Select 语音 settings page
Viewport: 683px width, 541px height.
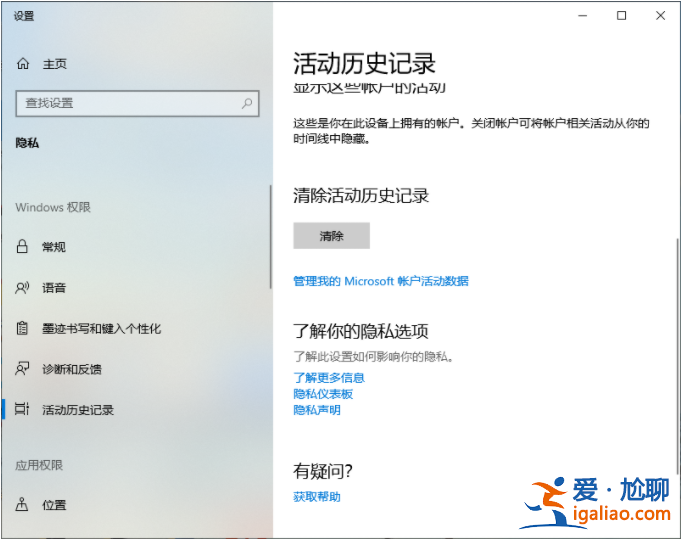pyautogui.click(x=54, y=288)
